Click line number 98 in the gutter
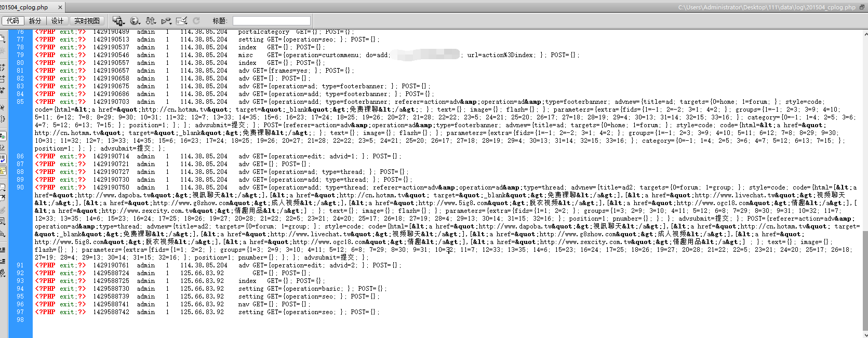The height and width of the screenshot is (338, 868). click(x=20, y=320)
